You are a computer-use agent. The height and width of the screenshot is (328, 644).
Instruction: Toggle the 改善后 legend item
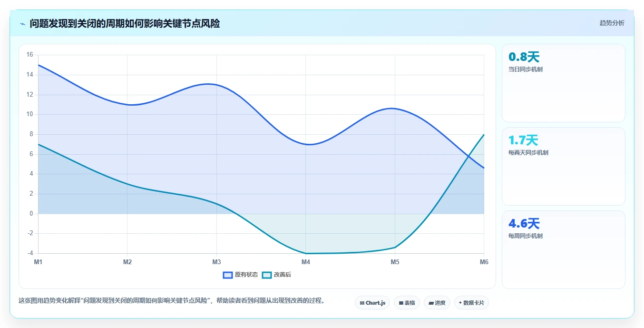pyautogui.click(x=277, y=275)
